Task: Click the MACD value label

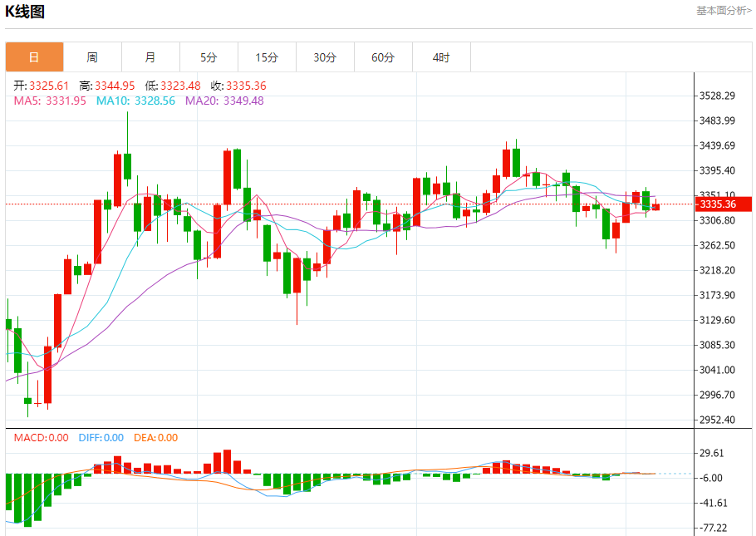Action: click(41, 438)
